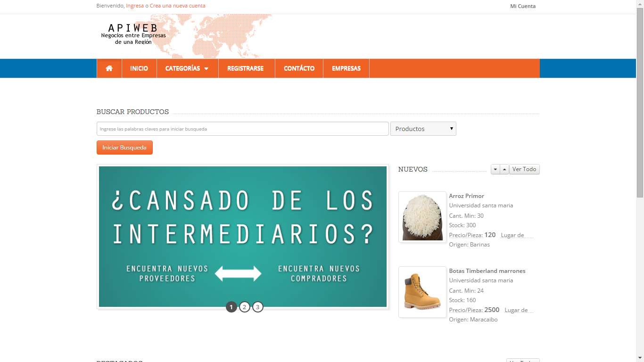The height and width of the screenshot is (362, 644).
Task: Click the up arrow beside NUEVOS
Action: (504, 169)
